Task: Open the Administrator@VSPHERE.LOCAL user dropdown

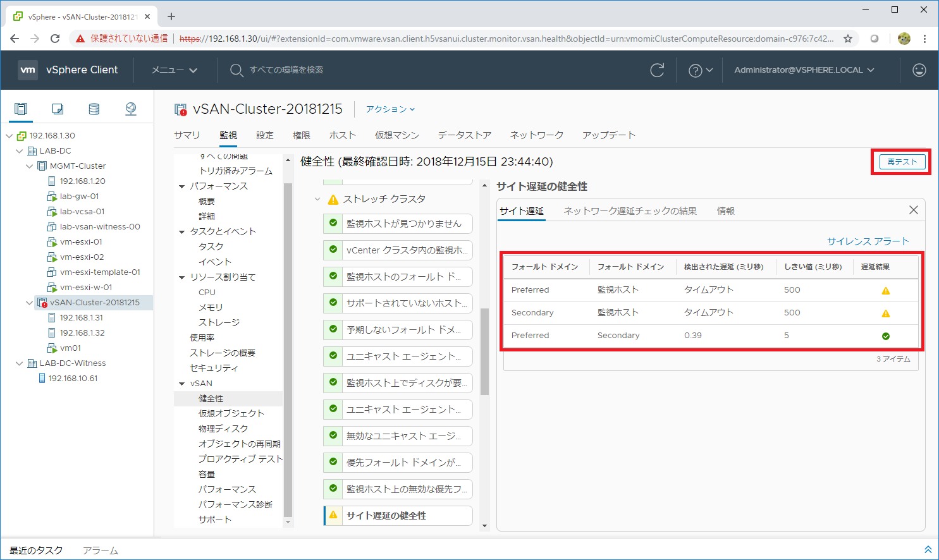Action: (x=804, y=70)
